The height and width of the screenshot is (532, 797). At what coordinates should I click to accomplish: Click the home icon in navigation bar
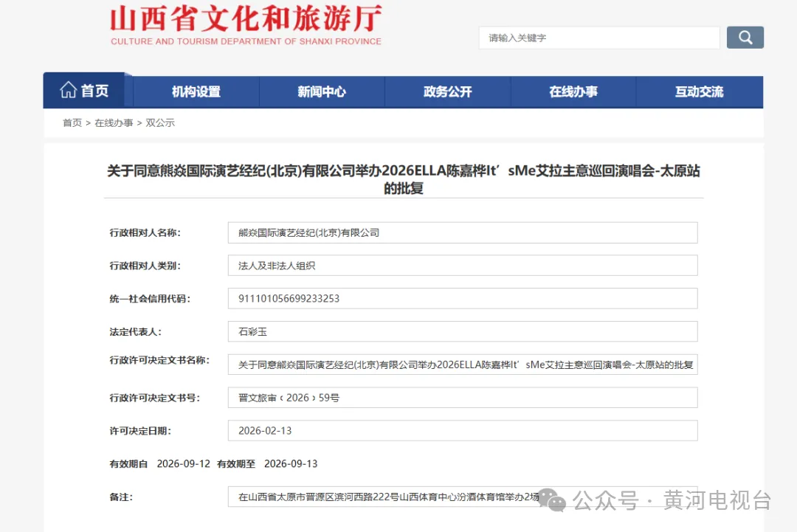coord(68,91)
